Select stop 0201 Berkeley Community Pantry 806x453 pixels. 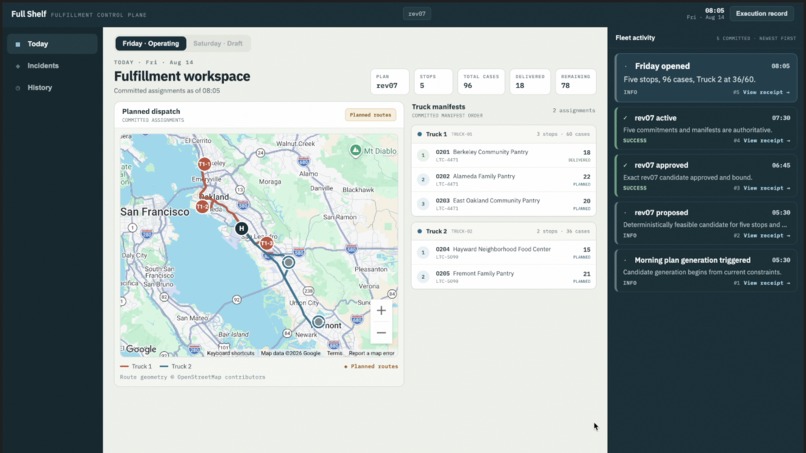point(504,155)
